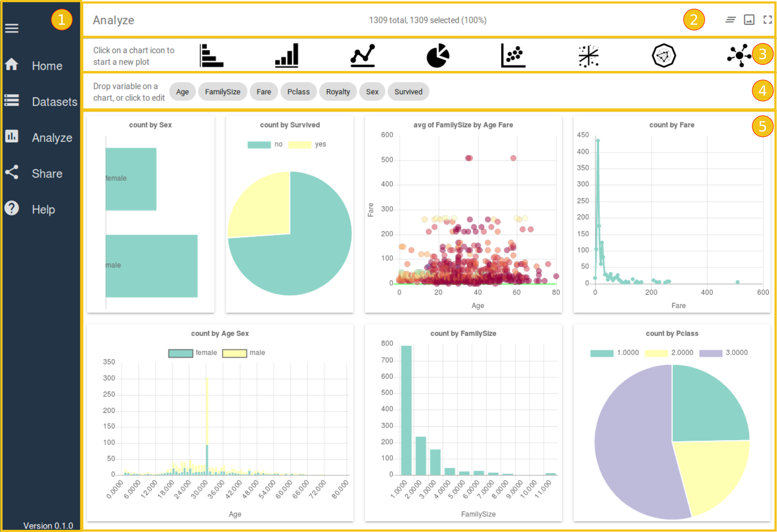
Task: Toggle the 'no' legend in Survived chart
Action: 265,144
